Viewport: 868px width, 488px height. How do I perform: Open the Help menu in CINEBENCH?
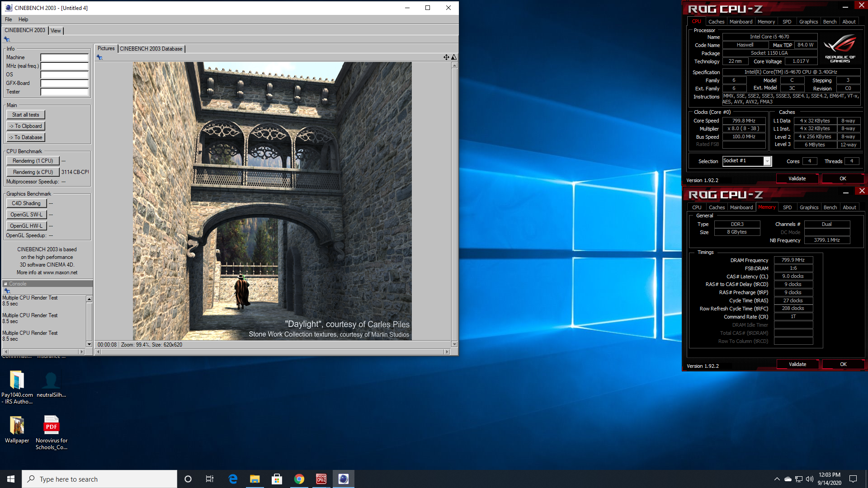coord(24,19)
